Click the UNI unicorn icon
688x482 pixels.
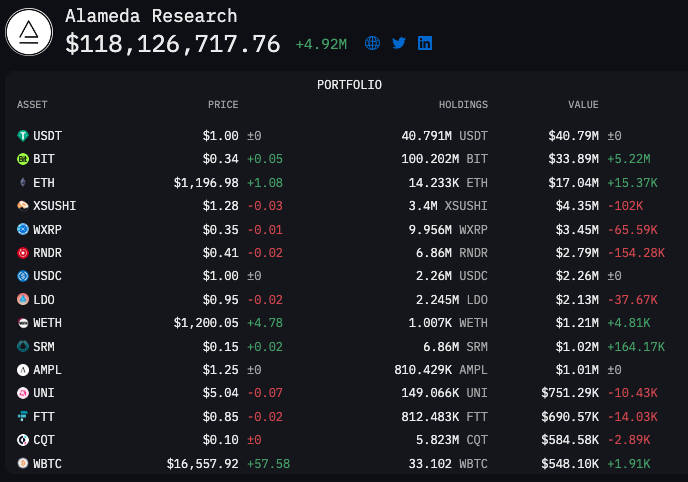tap(23, 393)
